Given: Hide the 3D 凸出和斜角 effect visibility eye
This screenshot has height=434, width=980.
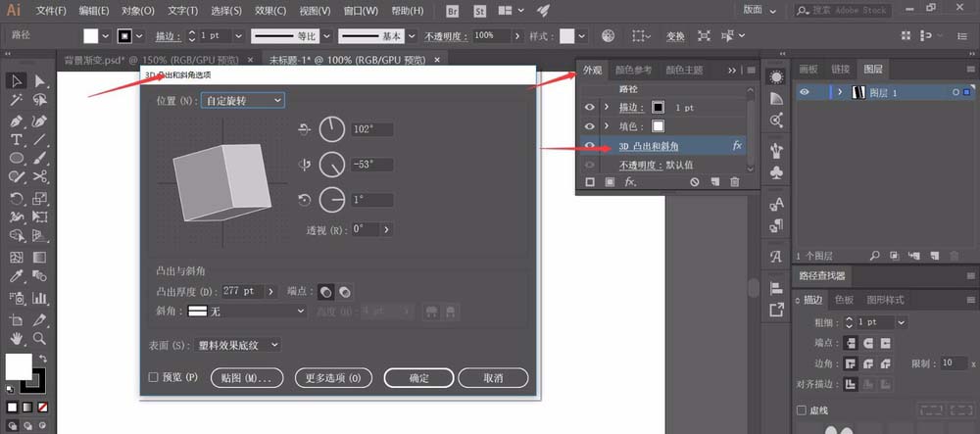Looking at the screenshot, I should pos(589,146).
